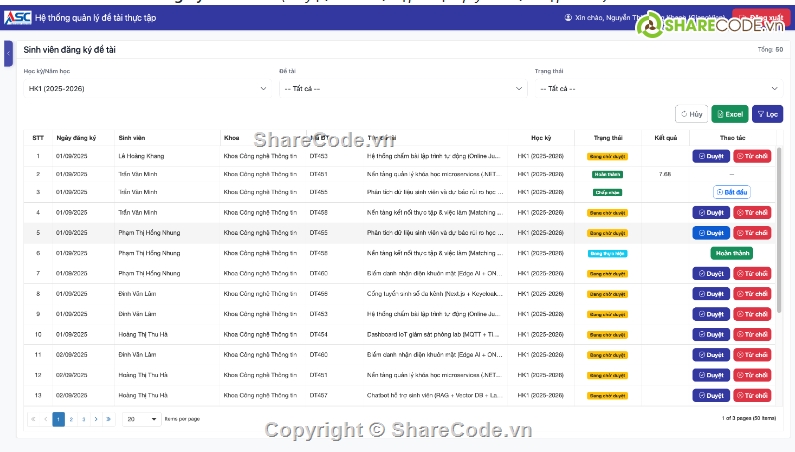Select page 2 in pagination
This screenshot has height=452, width=795.
(x=71, y=419)
